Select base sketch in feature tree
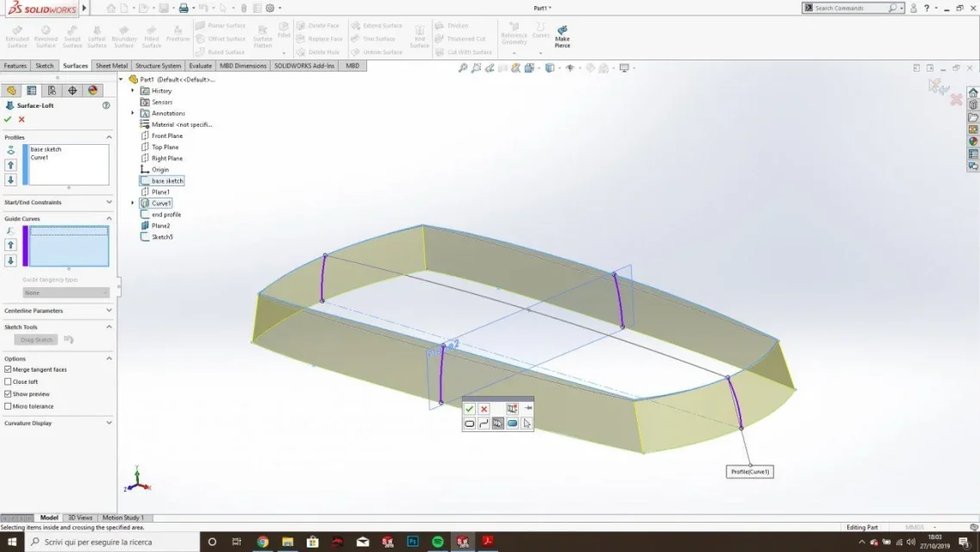Screen dimensions: 980x552 click(167, 180)
